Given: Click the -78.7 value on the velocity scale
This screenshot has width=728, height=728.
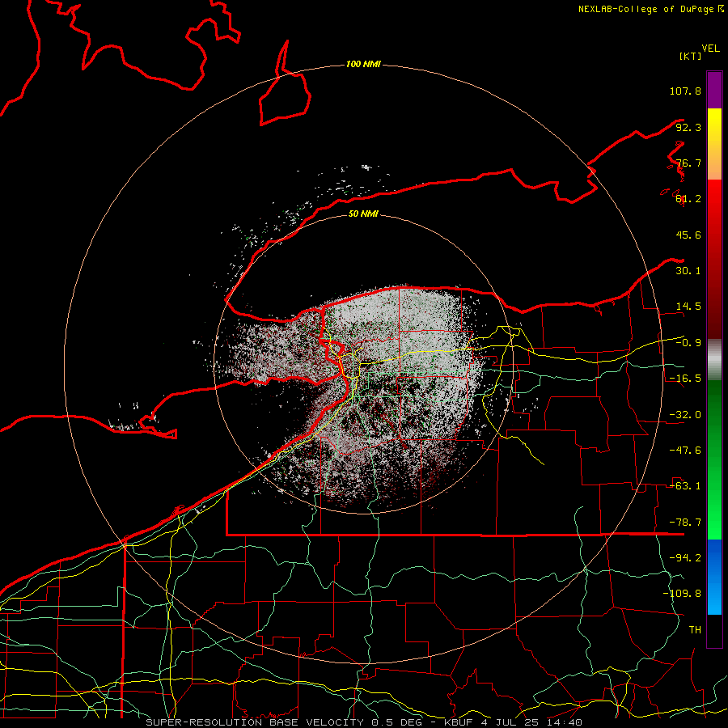Looking at the screenshot, I should (685, 523).
